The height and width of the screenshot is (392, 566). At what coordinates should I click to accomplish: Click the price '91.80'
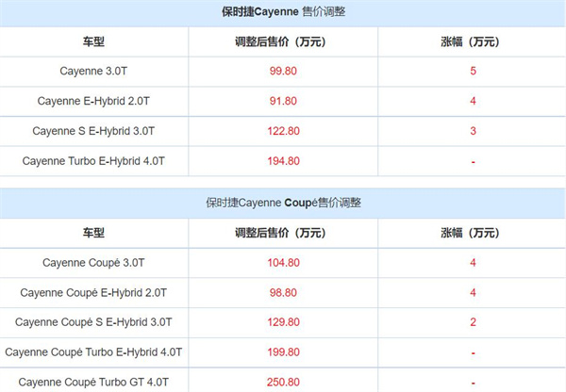(283, 101)
